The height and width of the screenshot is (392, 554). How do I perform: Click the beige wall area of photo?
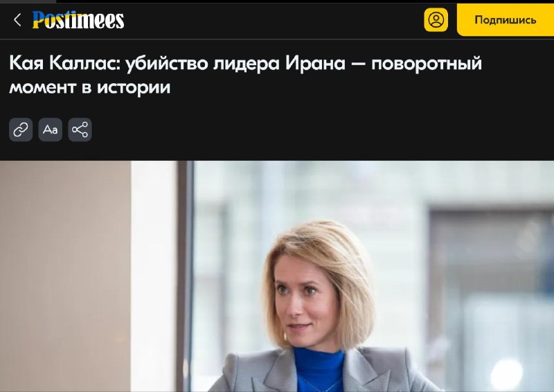coord(65,276)
